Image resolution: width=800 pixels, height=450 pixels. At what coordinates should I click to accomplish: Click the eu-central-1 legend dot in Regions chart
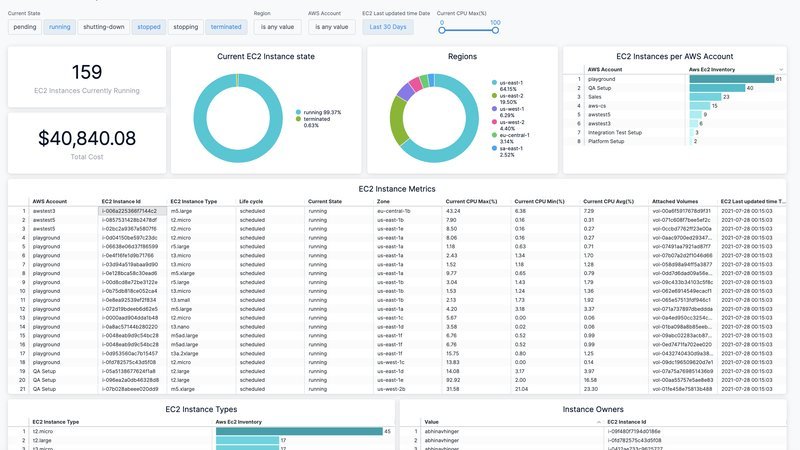coord(493,136)
